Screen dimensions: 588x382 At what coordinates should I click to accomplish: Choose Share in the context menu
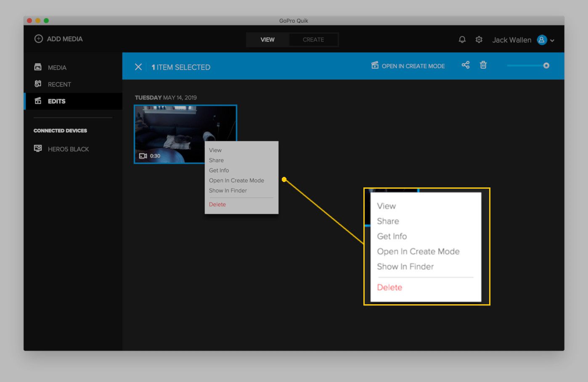point(216,160)
